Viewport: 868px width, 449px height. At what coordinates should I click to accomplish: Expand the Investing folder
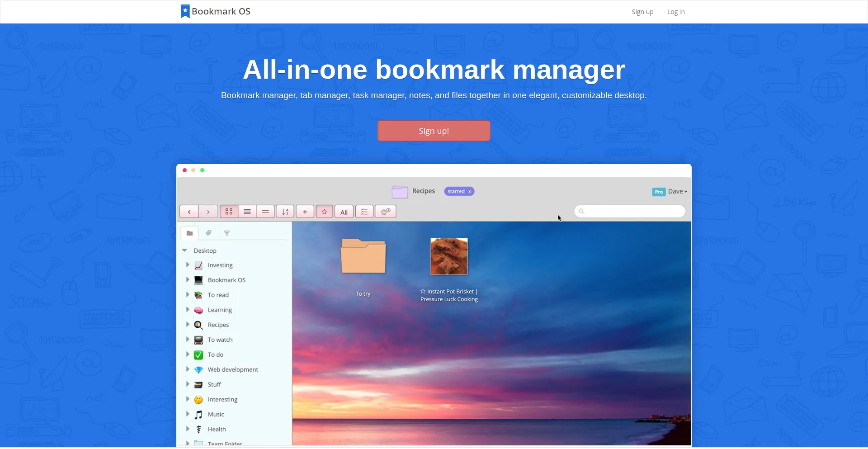point(188,265)
